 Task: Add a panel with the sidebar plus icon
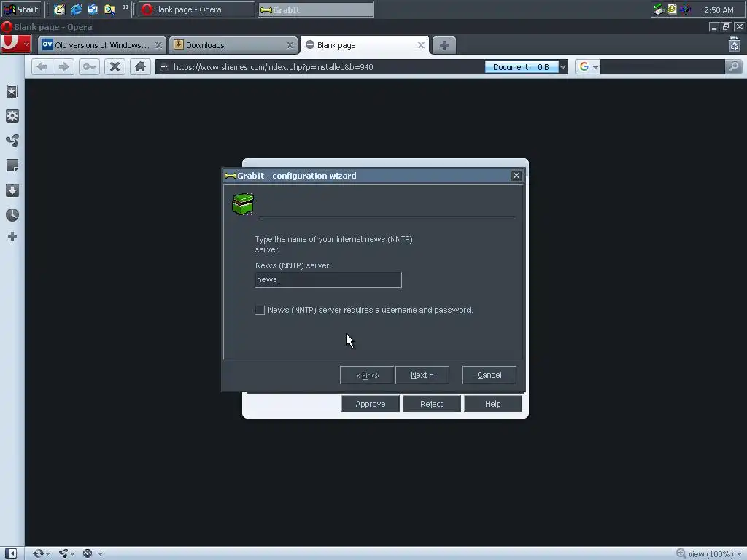pyautogui.click(x=12, y=236)
